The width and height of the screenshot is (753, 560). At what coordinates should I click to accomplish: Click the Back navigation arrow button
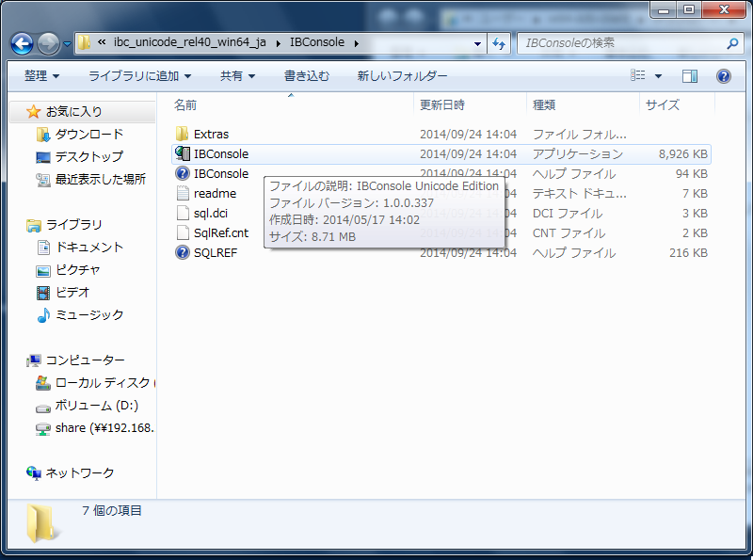pyautogui.click(x=22, y=43)
